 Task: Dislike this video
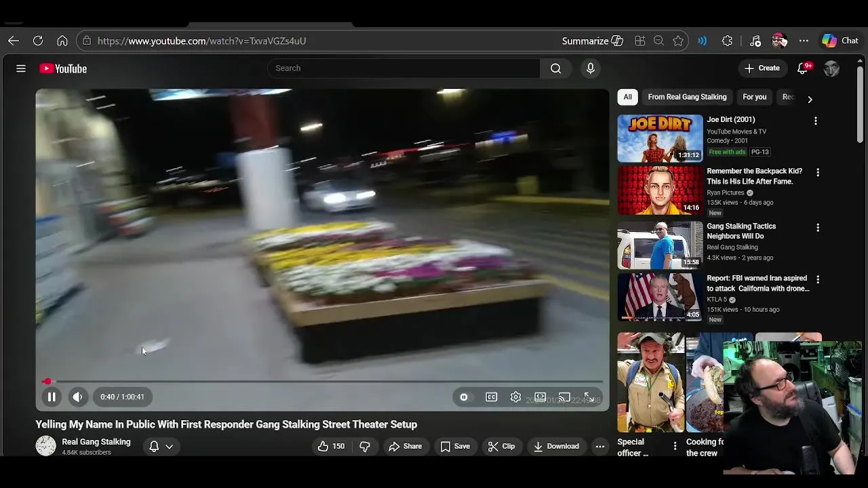click(365, 446)
